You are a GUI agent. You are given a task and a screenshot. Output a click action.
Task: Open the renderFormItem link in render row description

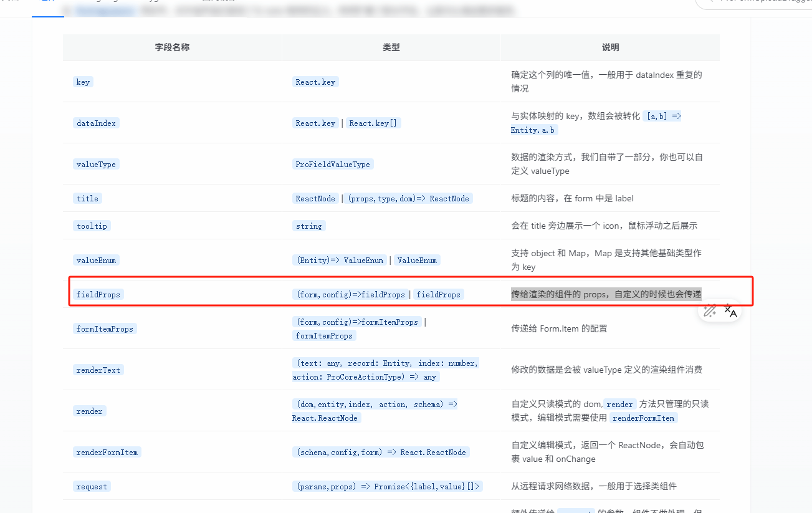click(643, 418)
